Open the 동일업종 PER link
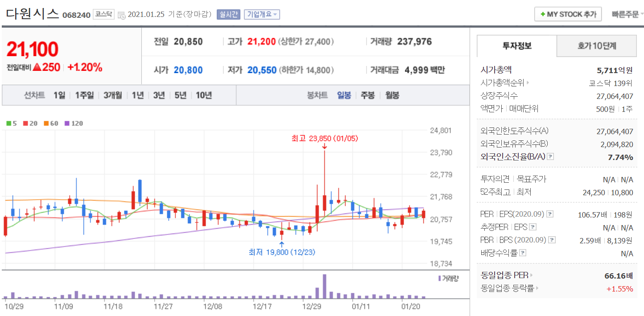 coord(507,275)
